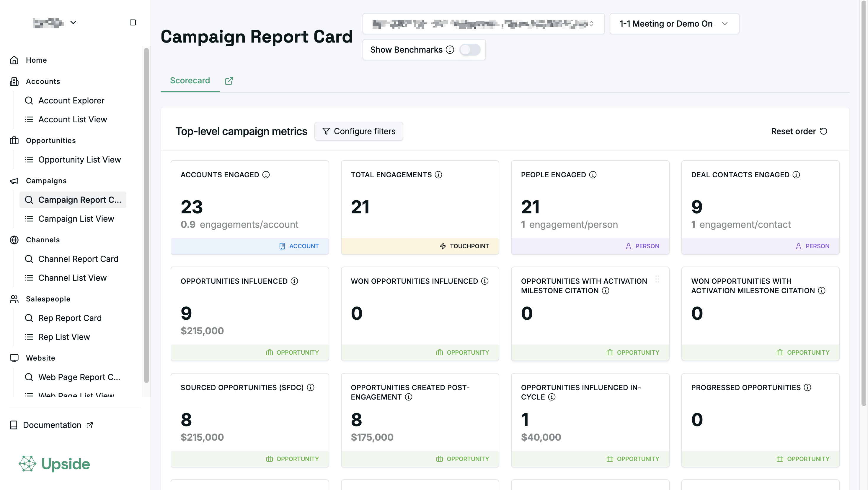This screenshot has height=490, width=868.
Task: Click Show Benchmarks info icon
Action: pyautogui.click(x=450, y=50)
